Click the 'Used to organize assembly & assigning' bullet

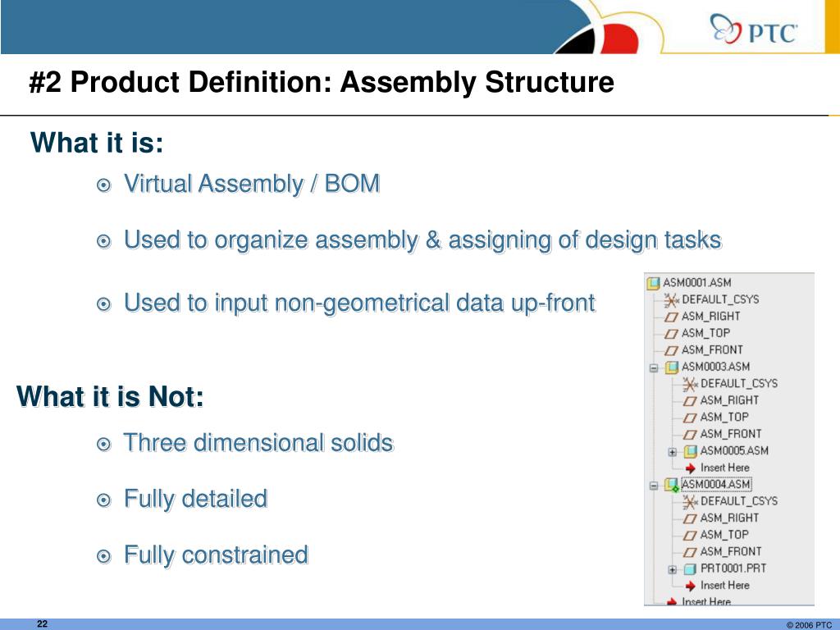(422, 240)
